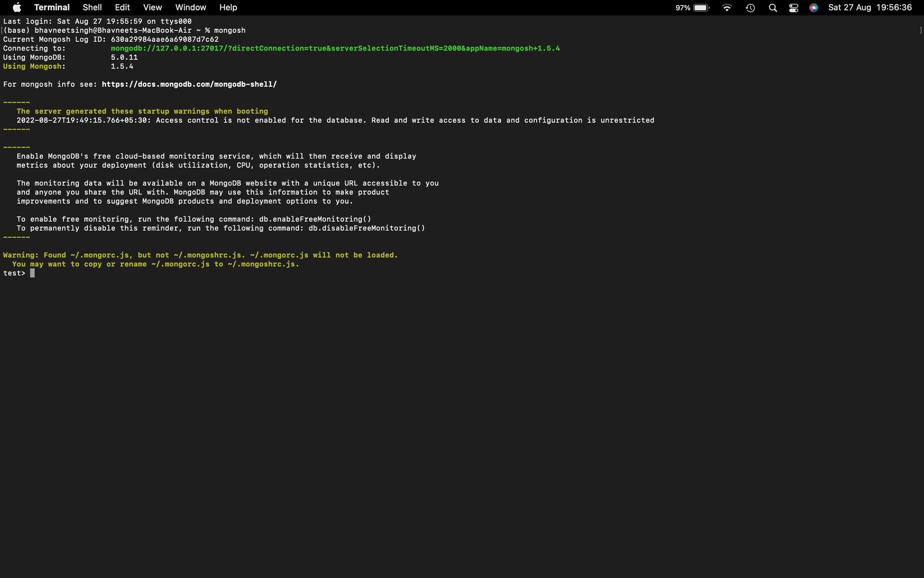Click the db.enableFreeMonitoring() command text
924x578 pixels.
pyautogui.click(x=315, y=219)
